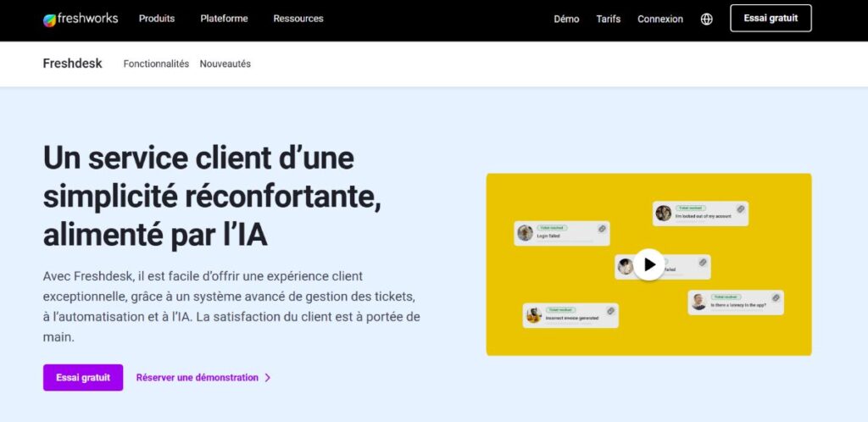Click paperclip icon on "Incorrect invoice generated" card

tap(609, 311)
